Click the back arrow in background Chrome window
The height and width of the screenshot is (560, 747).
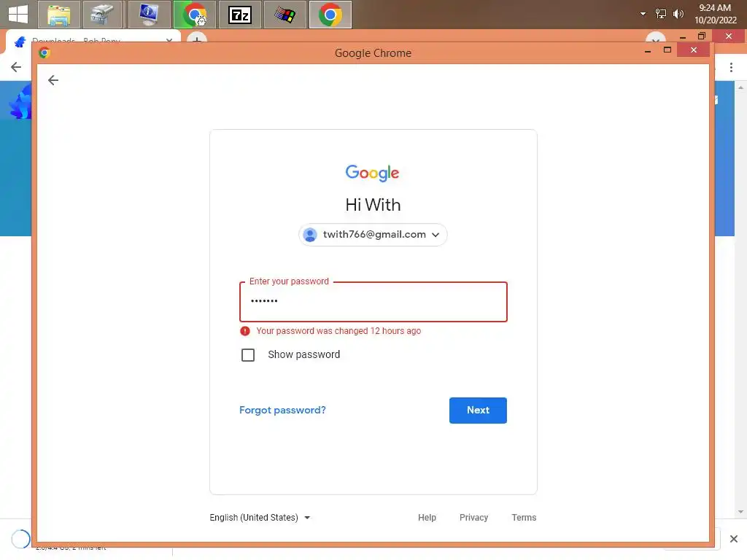pyautogui.click(x=16, y=67)
